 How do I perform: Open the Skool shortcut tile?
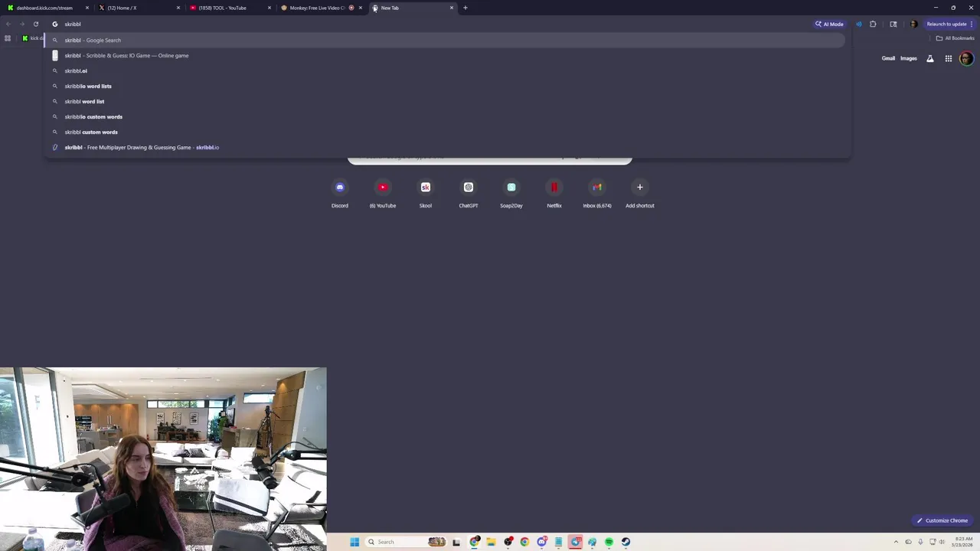coord(426,193)
